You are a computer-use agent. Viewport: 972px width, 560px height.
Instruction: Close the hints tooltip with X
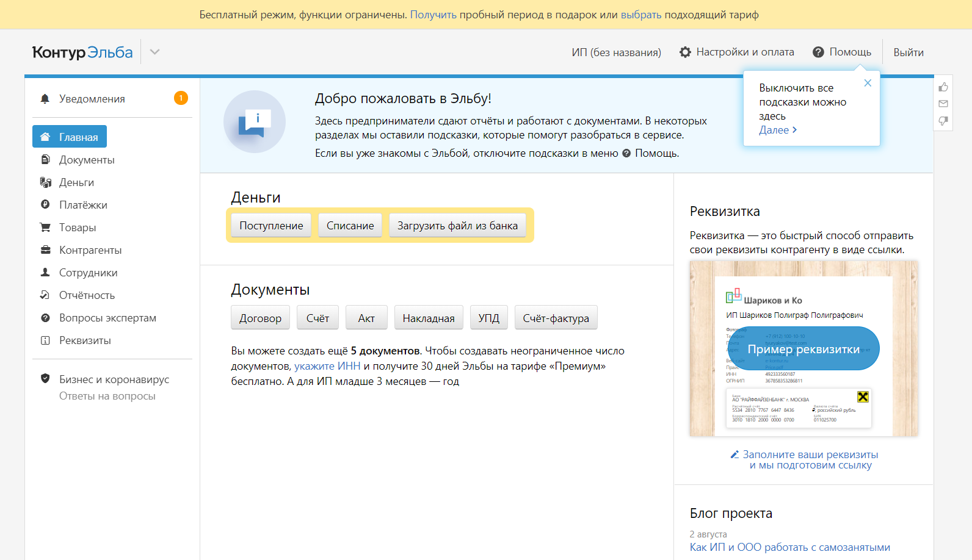868,83
